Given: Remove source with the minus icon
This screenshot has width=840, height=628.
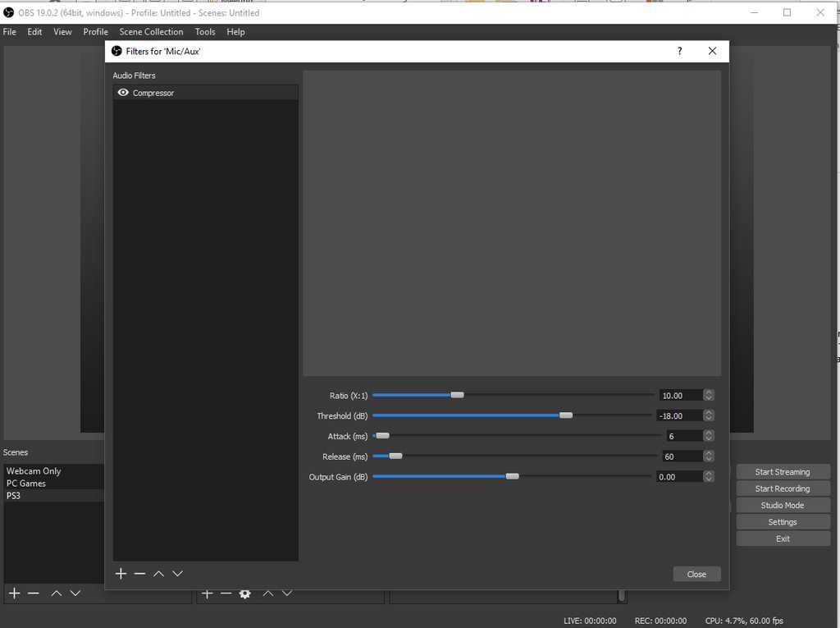Looking at the screenshot, I should coord(226,594).
